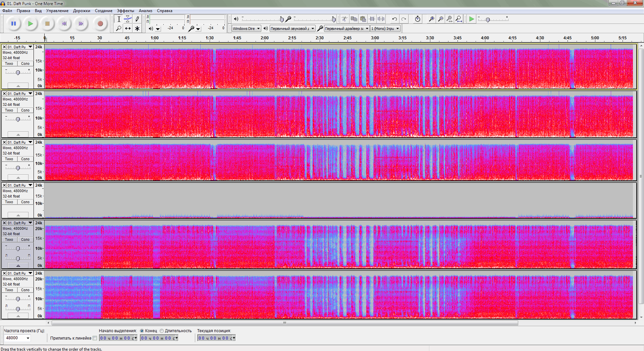Viewport: 644px width, 351px height.
Task: Solo the fifth track with Соло
Action: 25,239
